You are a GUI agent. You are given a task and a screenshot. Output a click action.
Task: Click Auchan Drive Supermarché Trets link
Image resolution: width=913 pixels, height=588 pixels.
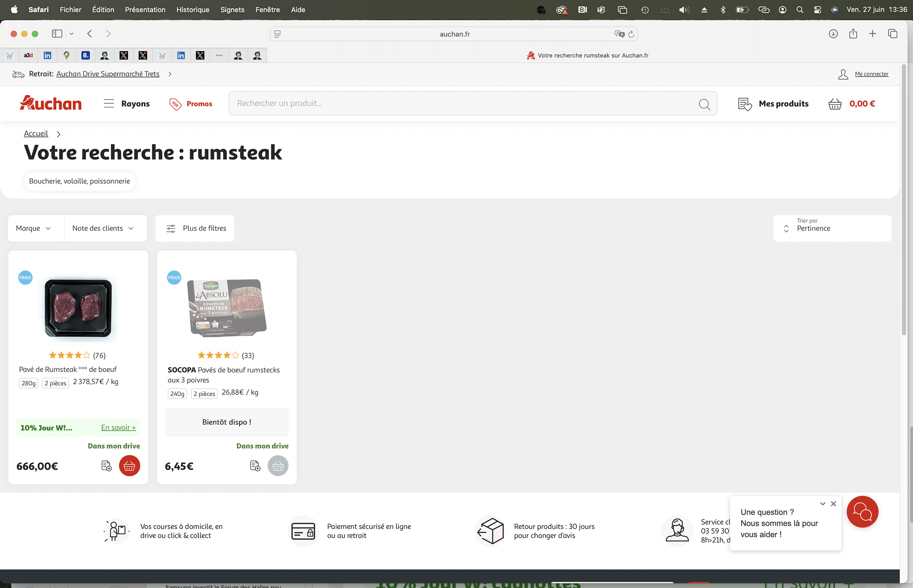pos(108,74)
